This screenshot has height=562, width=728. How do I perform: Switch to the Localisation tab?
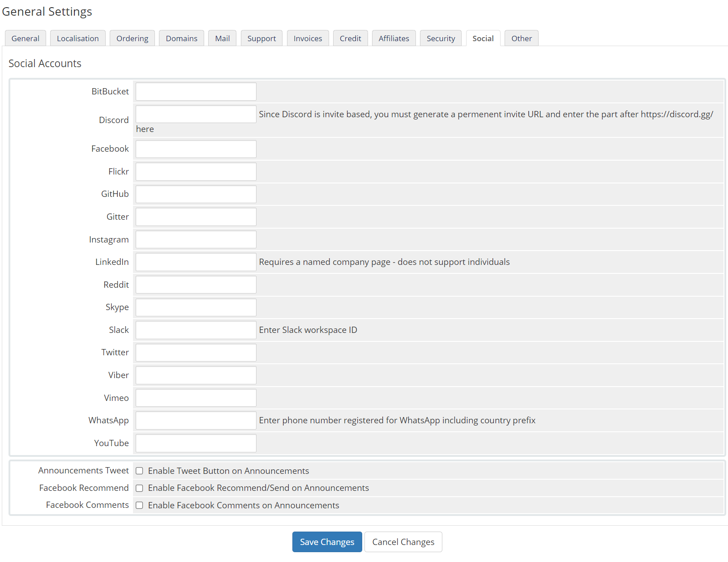pyautogui.click(x=77, y=38)
